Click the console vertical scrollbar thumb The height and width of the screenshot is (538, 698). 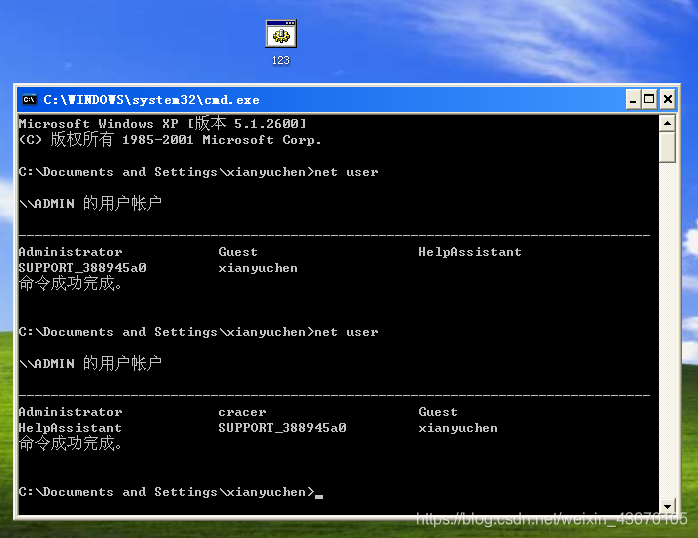(x=667, y=147)
